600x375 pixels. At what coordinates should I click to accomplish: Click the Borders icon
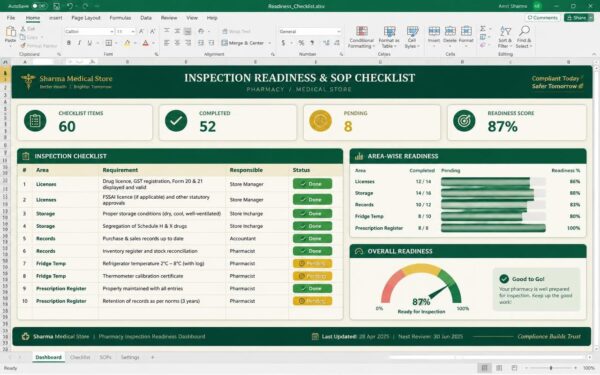click(x=109, y=43)
